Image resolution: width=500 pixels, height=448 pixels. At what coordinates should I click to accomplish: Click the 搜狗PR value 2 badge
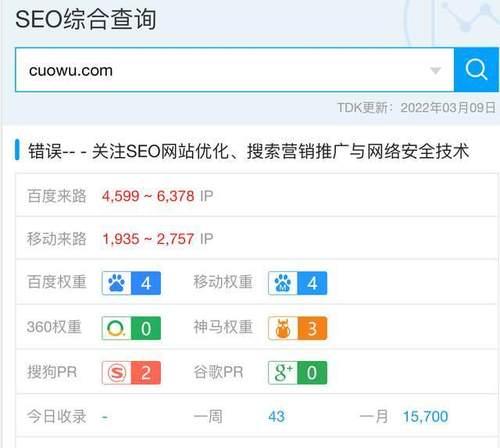pos(146,373)
